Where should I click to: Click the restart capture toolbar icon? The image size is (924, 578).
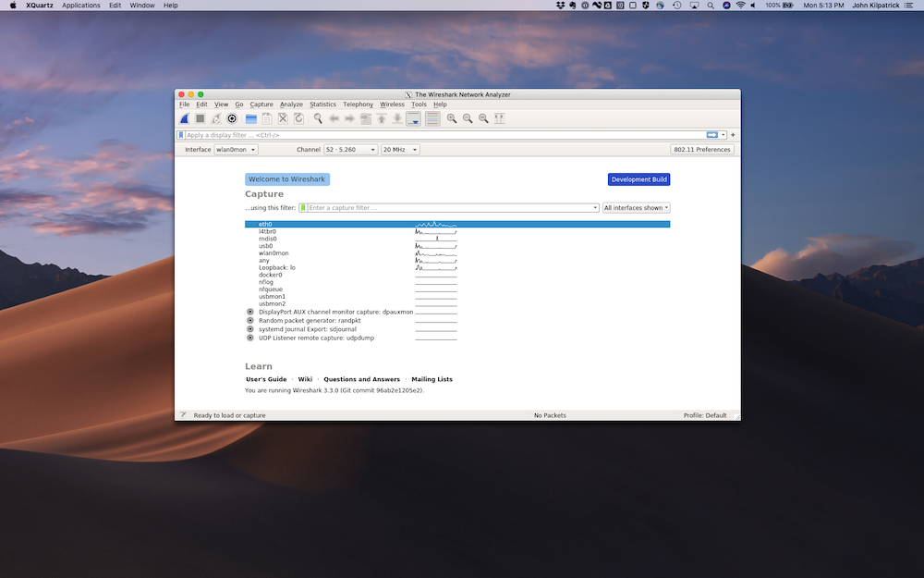point(216,118)
